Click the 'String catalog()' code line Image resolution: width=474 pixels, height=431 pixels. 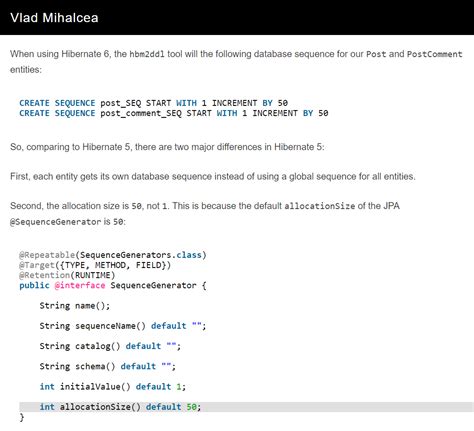coord(110,346)
